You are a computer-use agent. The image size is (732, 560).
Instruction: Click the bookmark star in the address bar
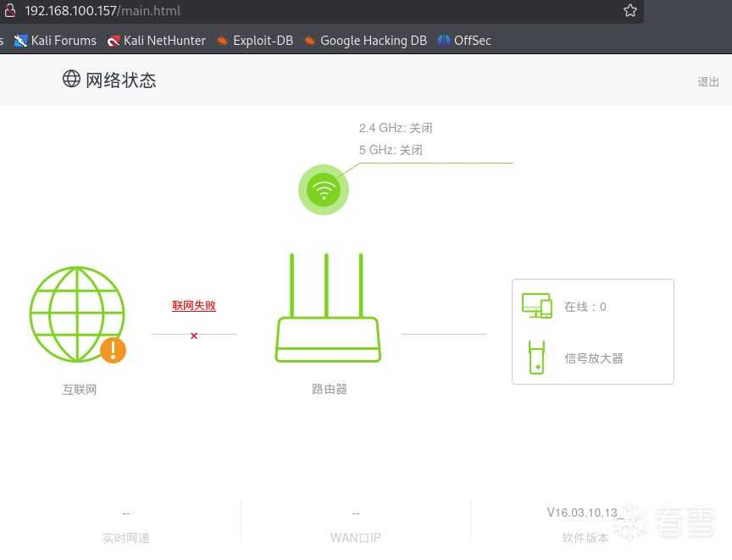pyautogui.click(x=629, y=11)
